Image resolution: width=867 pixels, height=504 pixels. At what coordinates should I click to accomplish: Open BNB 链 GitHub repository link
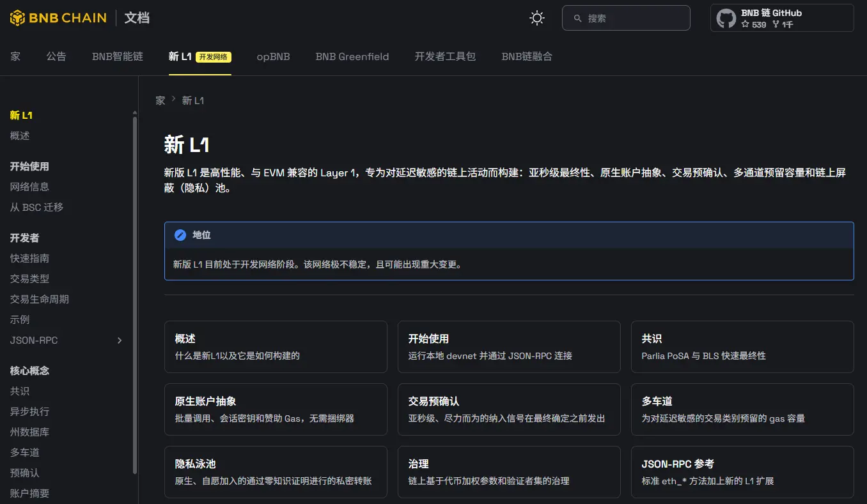782,18
